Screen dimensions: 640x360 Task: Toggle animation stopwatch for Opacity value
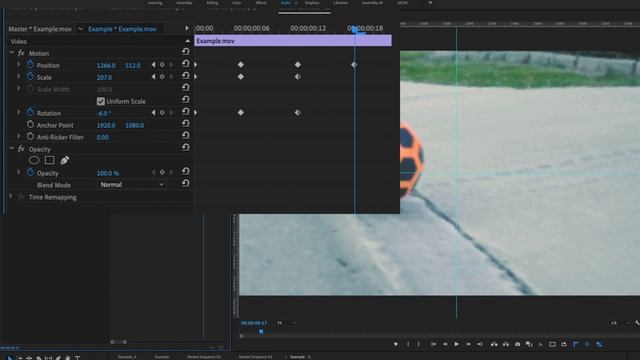coord(30,173)
